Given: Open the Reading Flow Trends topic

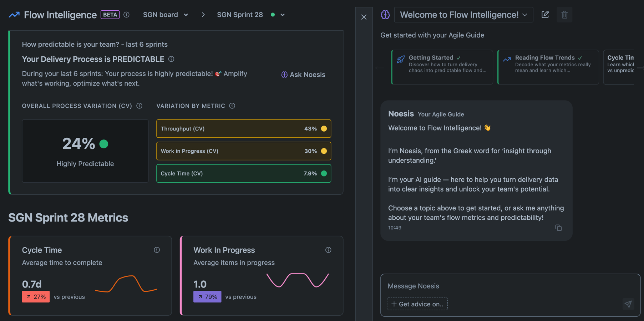Looking at the screenshot, I should pos(548,67).
